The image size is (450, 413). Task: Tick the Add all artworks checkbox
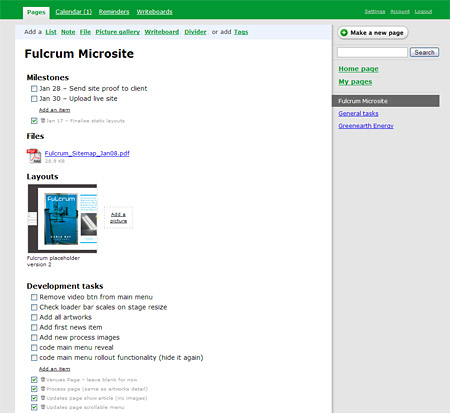34,317
